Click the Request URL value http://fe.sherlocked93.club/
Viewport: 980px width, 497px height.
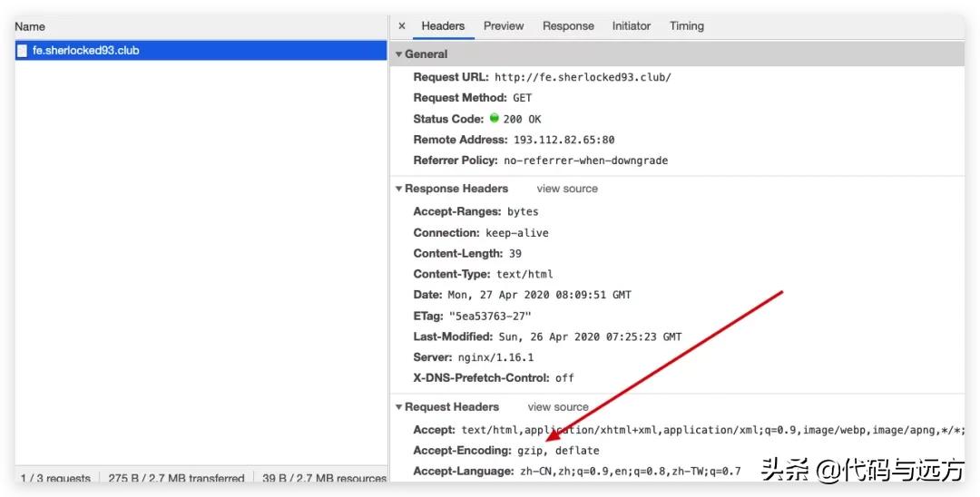583,77
